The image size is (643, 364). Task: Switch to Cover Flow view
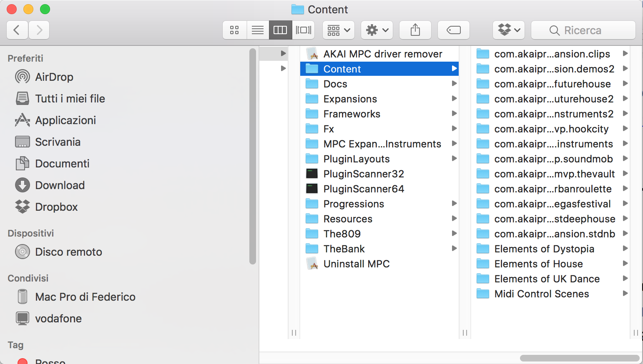tap(303, 30)
